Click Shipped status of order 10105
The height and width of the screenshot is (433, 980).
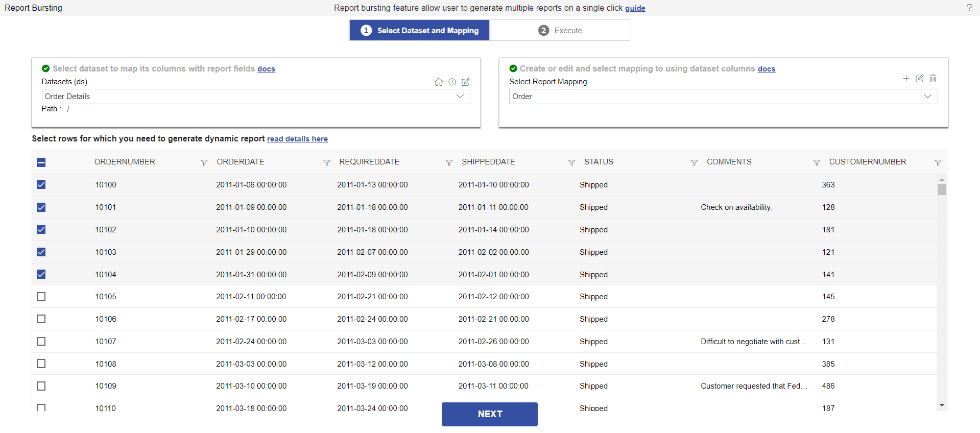(593, 297)
